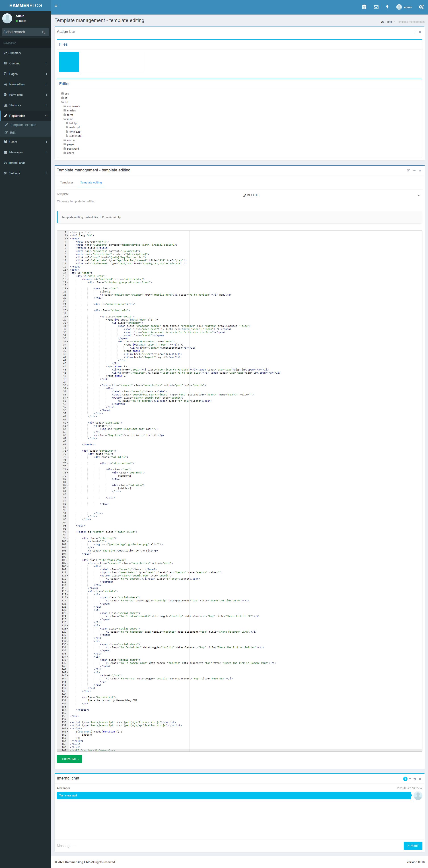Click the comments icon in Internal chat header
The height and width of the screenshot is (868, 428).
[x=415, y=779]
